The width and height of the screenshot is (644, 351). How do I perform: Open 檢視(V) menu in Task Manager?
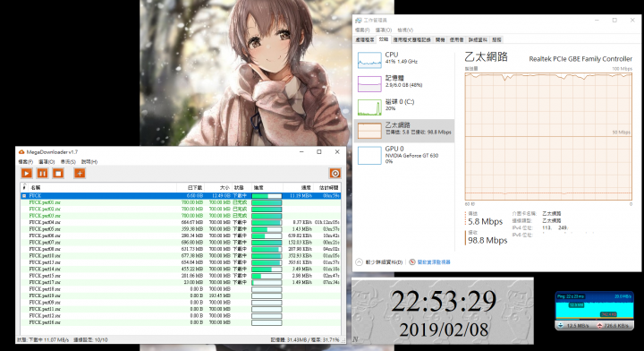(405, 30)
